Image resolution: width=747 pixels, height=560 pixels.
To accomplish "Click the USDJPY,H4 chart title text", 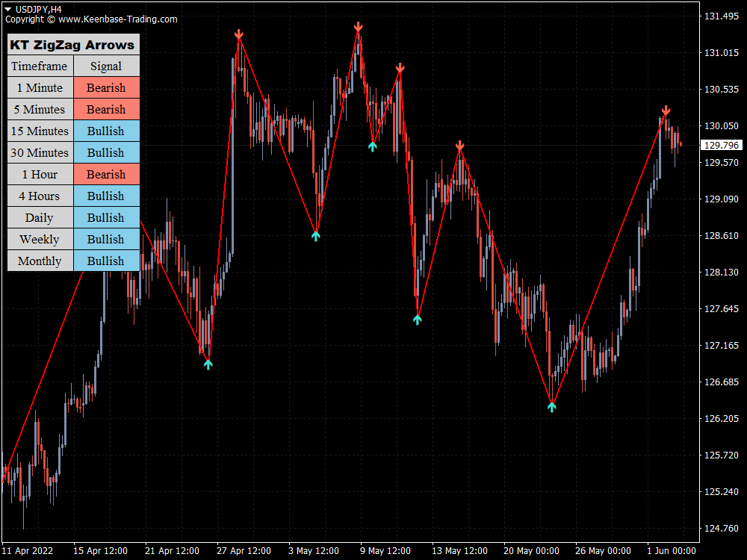I will [x=38, y=9].
